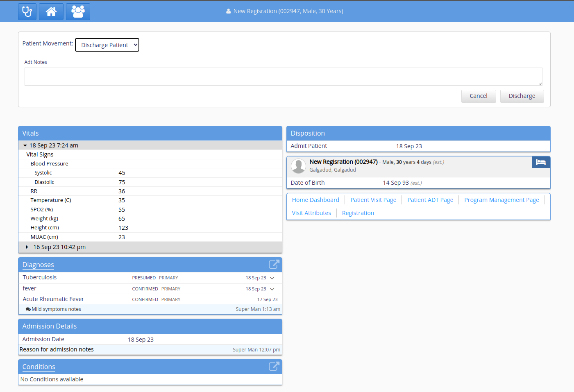The width and height of the screenshot is (574, 392).
Task: Click the MUAC (cm) label
Action: 44,237
